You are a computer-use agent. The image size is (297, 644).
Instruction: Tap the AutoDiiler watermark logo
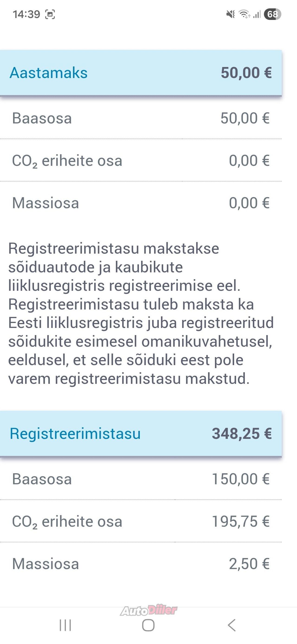[x=149, y=611]
